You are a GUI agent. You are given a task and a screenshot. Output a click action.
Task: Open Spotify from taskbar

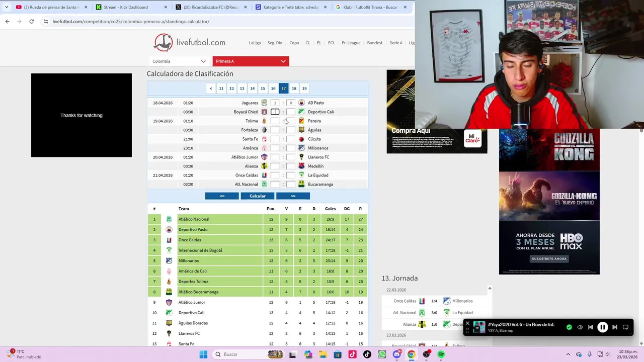click(x=441, y=354)
